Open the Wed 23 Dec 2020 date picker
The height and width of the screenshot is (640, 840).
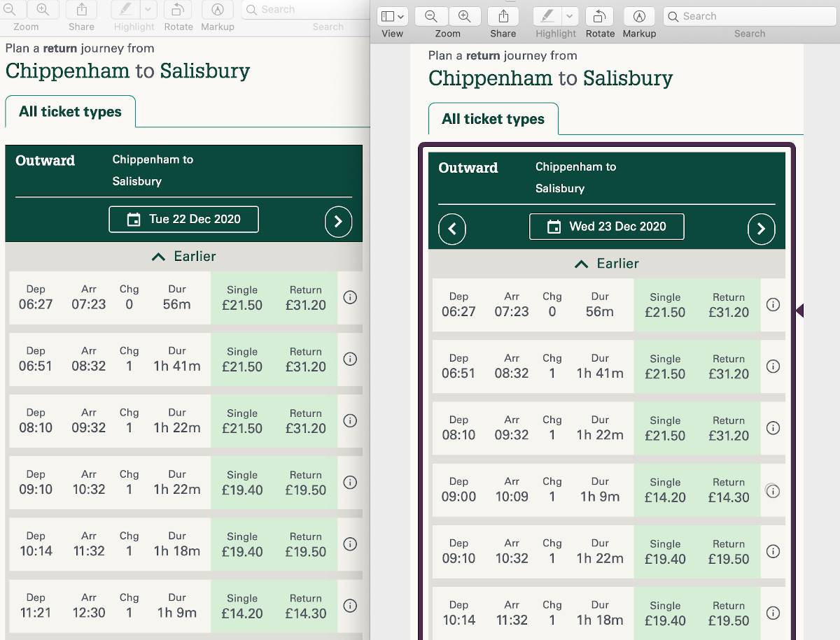(606, 227)
